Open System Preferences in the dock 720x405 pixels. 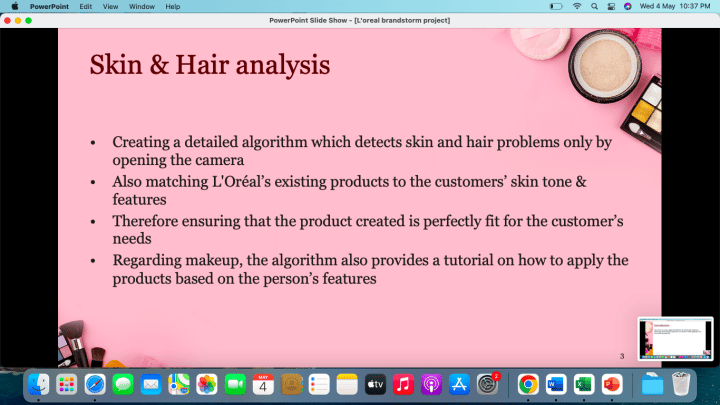488,383
